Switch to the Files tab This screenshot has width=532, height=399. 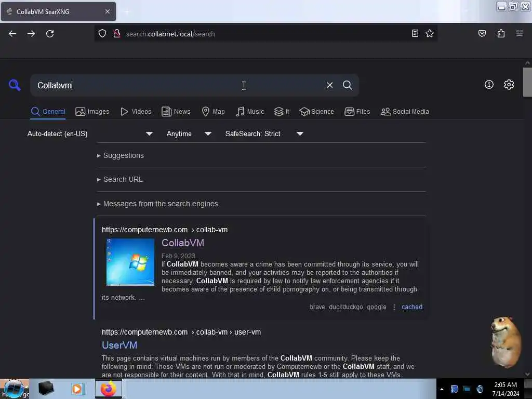click(x=357, y=112)
